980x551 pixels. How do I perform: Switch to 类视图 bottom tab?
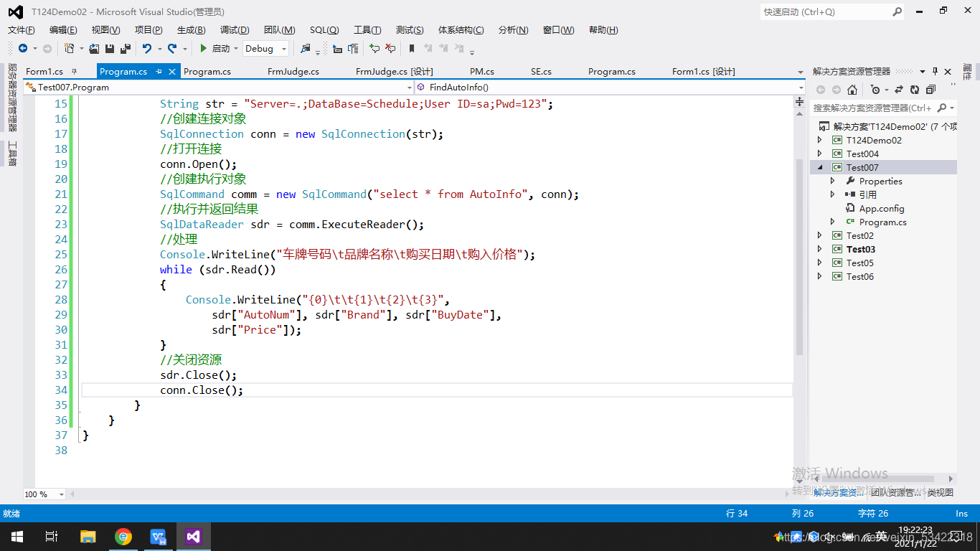pyautogui.click(x=941, y=493)
